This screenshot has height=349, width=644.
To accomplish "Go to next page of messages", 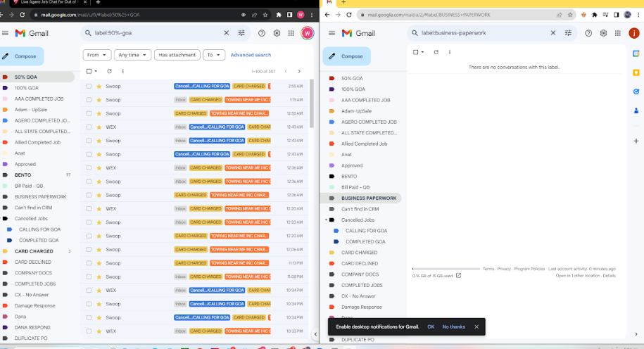I will pos(299,71).
